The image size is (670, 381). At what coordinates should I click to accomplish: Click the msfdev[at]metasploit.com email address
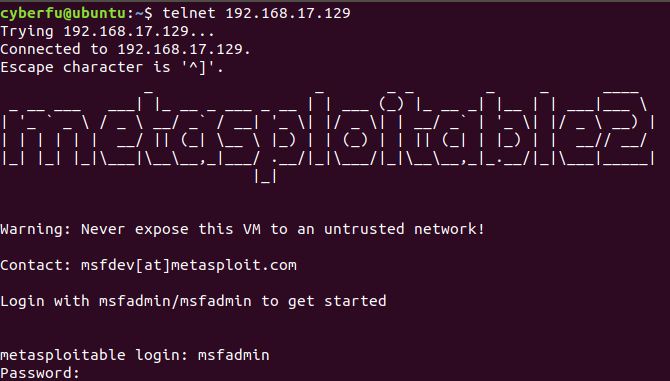point(188,265)
